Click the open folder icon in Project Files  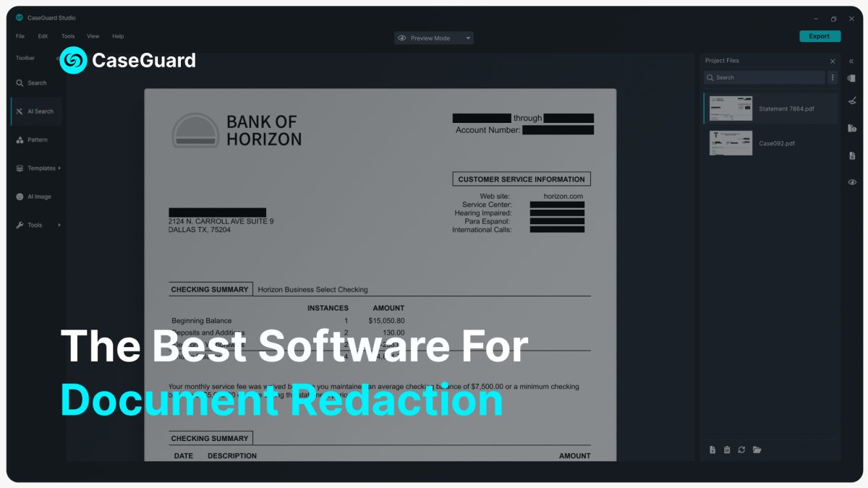(x=757, y=450)
